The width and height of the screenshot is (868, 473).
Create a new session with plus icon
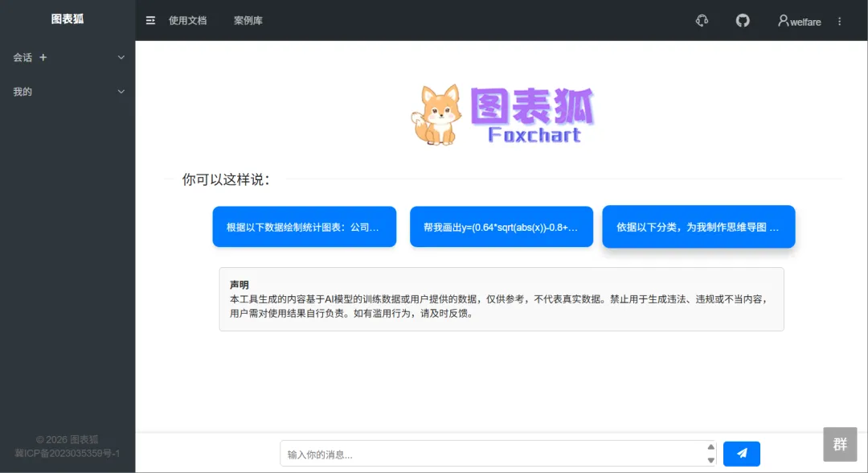click(43, 57)
